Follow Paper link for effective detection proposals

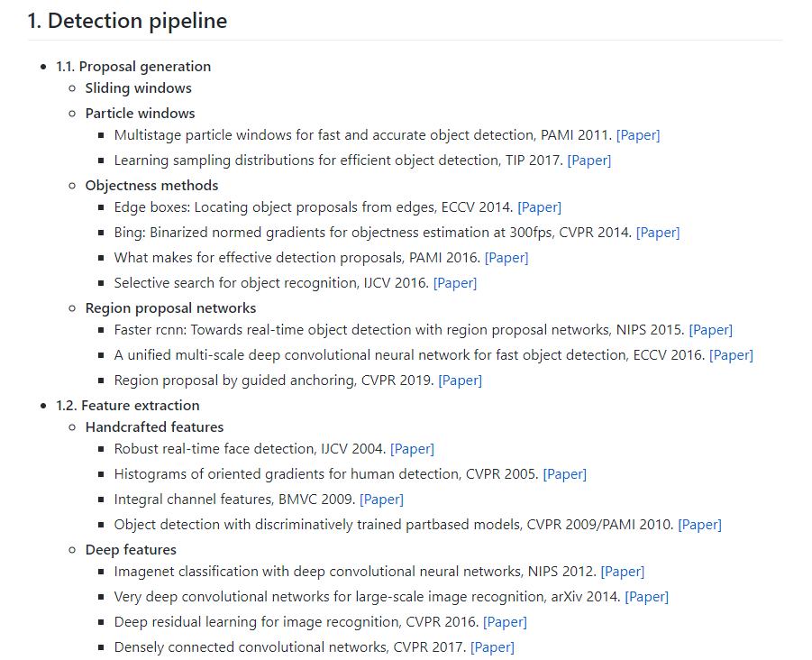(506, 258)
